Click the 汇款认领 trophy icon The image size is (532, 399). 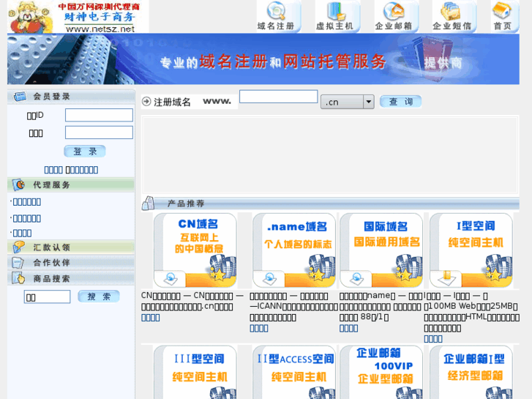pyautogui.click(x=19, y=247)
